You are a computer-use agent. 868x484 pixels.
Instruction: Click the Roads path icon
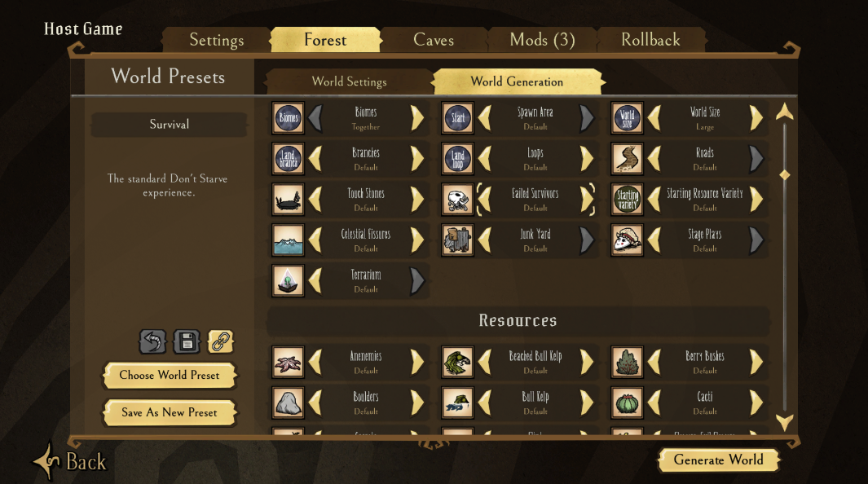[628, 159]
